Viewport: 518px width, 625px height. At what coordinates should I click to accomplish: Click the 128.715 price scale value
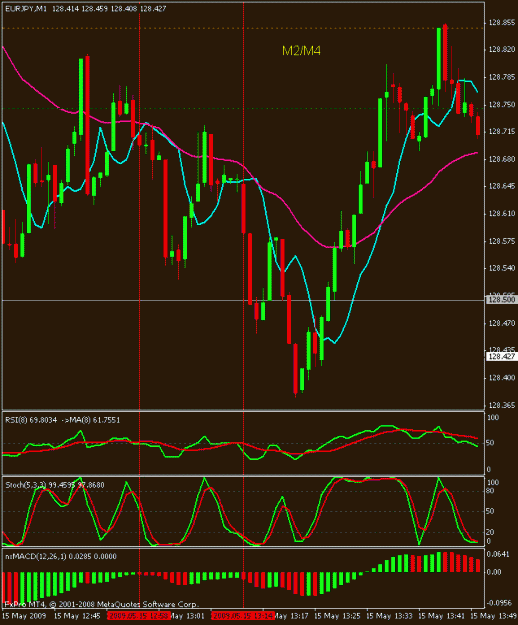[x=502, y=132]
